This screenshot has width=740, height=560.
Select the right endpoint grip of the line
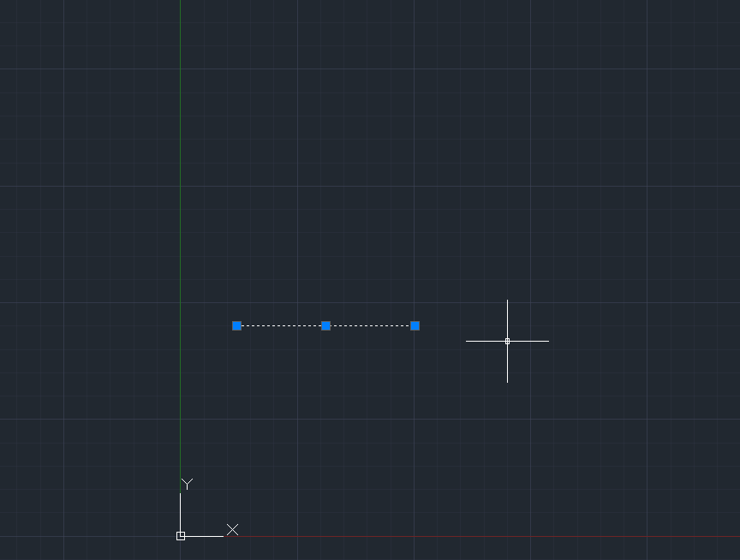pos(415,325)
